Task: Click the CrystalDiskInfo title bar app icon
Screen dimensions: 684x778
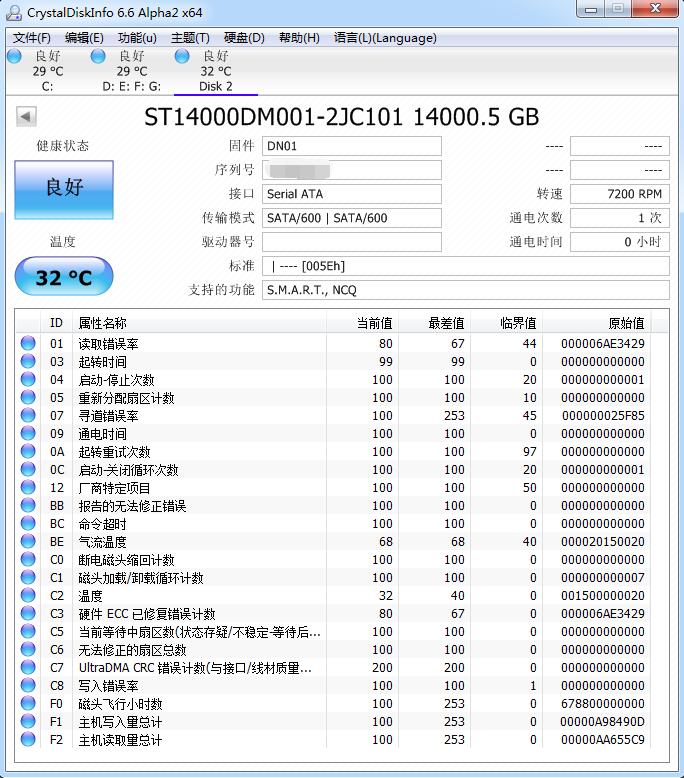Action: pyautogui.click(x=14, y=10)
